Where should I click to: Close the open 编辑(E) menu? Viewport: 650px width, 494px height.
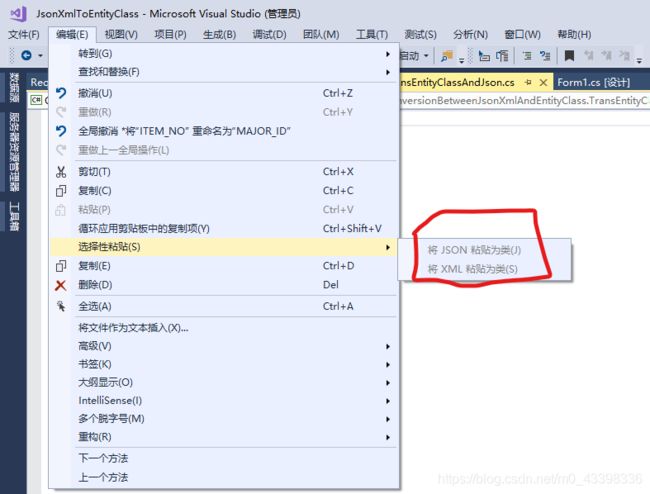click(x=72, y=34)
